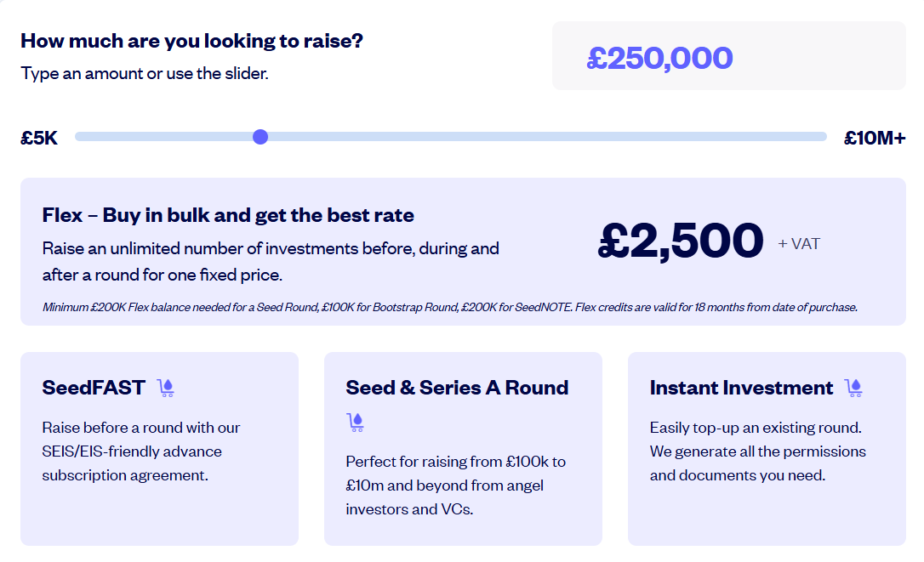Click the + VAT text beside the price
Screen dimensions: 924x562
click(x=798, y=244)
